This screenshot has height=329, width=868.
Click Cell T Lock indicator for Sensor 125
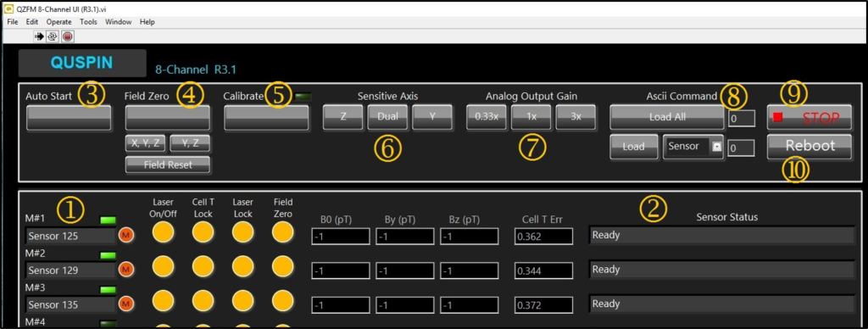[x=203, y=231]
